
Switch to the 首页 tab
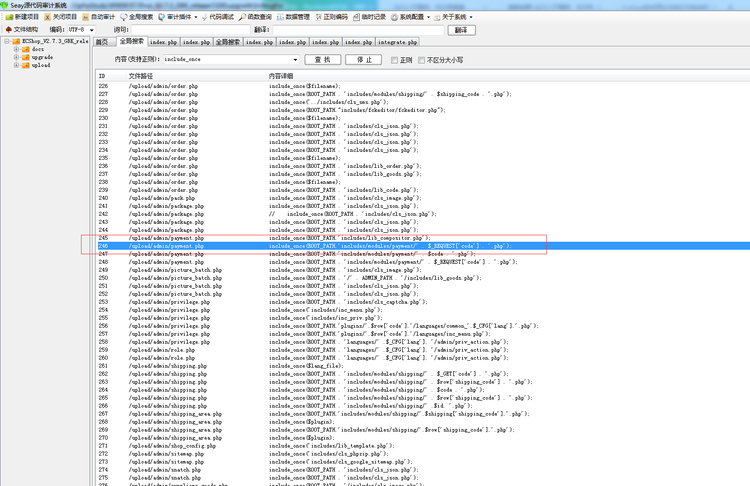point(101,42)
